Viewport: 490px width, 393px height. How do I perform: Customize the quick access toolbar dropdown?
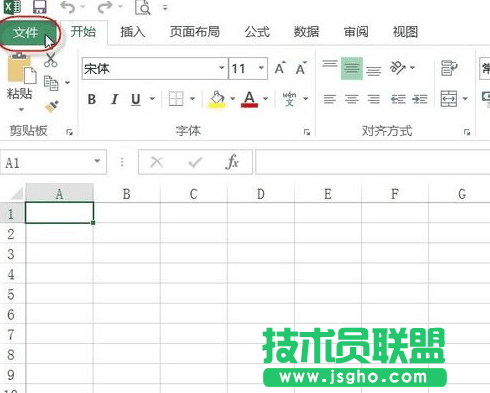(x=165, y=7)
